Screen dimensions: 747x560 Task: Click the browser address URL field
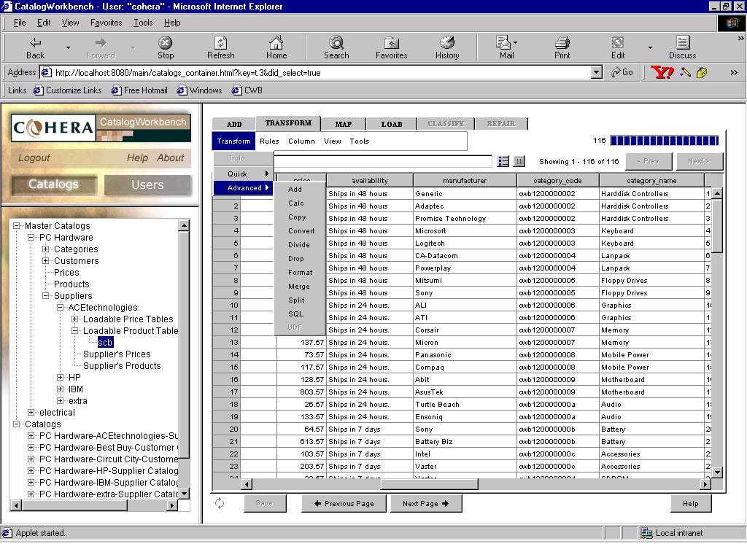point(315,72)
